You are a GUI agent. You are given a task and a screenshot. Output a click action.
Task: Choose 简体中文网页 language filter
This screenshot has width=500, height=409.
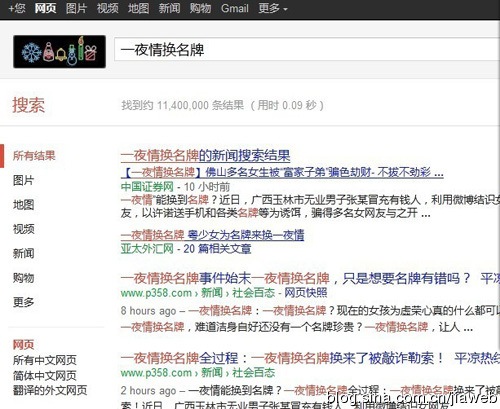[45, 375]
